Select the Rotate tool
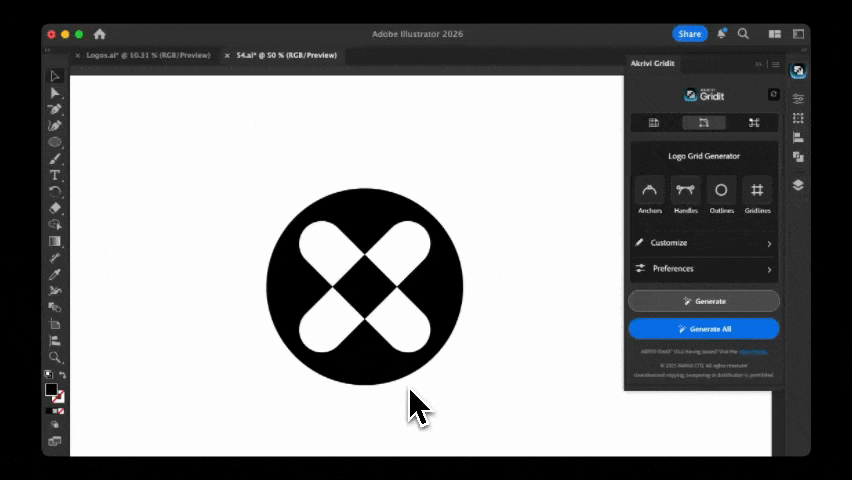 point(55,192)
